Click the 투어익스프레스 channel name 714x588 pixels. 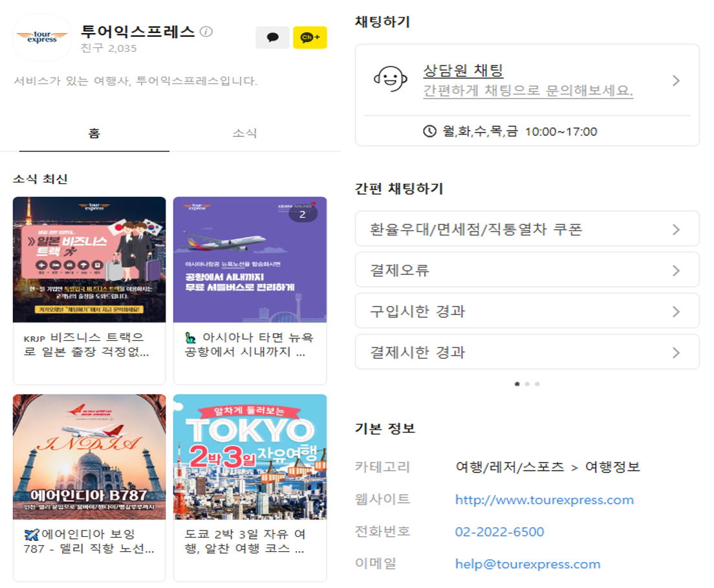(138, 31)
